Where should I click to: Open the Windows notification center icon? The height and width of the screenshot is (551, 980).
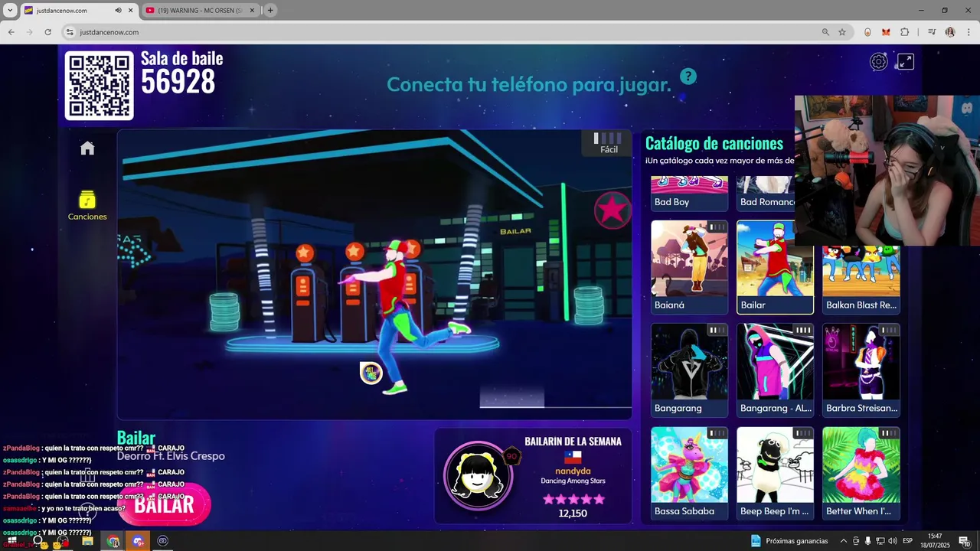[x=964, y=541]
